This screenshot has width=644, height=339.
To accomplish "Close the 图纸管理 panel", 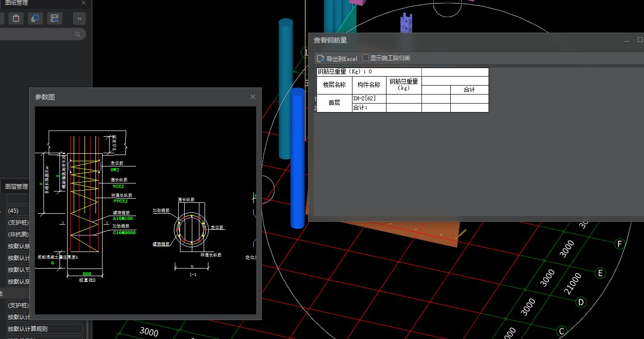I will [84, 3].
